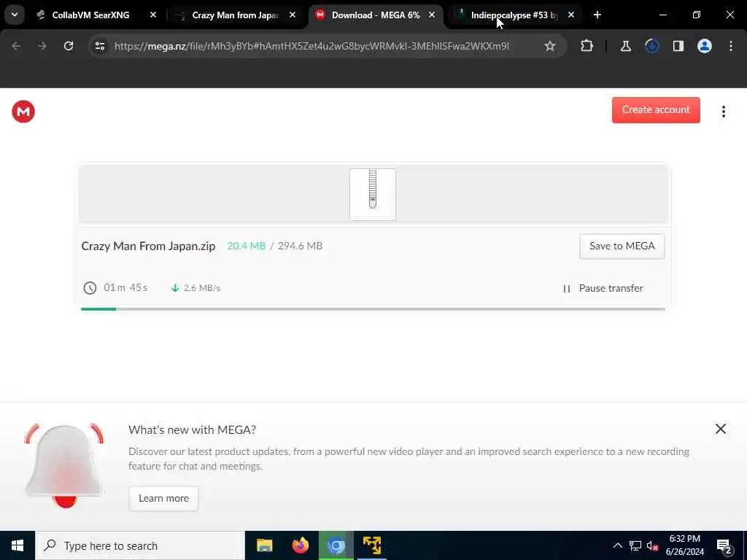Open Chrome Labs flask icon
This screenshot has height=560, width=747.
(x=625, y=46)
